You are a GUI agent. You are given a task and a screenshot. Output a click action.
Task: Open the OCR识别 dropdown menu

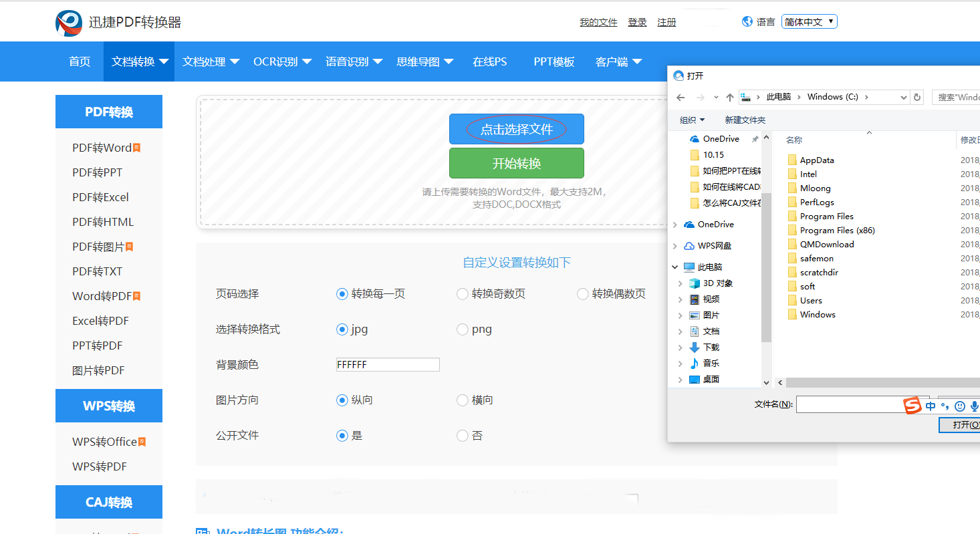[283, 61]
